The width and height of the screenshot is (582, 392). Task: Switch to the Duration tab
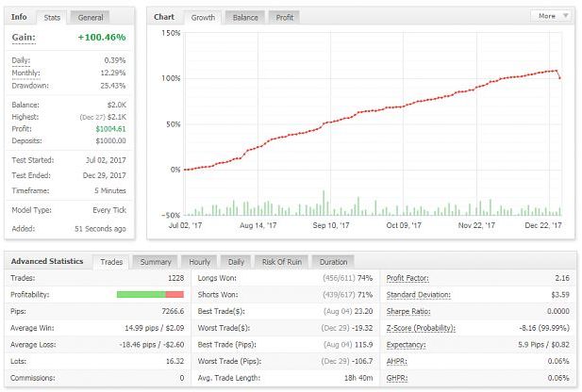point(333,261)
